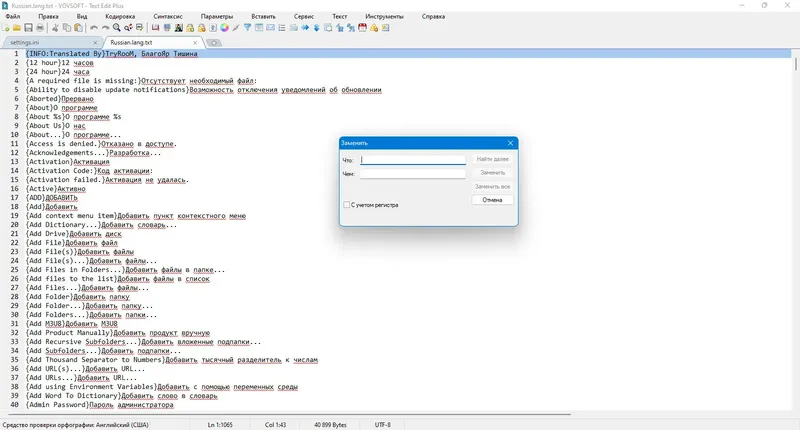Click the Find and Replace toolbar icon
Screen dimensions: 800x430
[x=128, y=28]
